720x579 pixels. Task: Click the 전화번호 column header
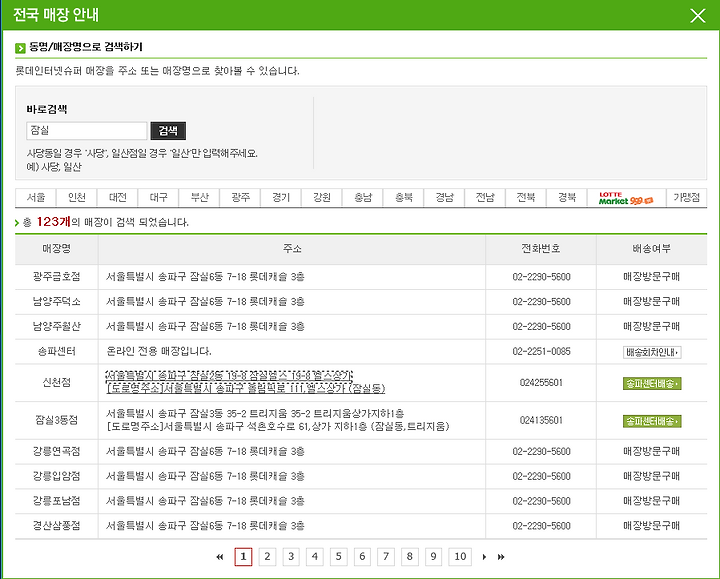541,249
